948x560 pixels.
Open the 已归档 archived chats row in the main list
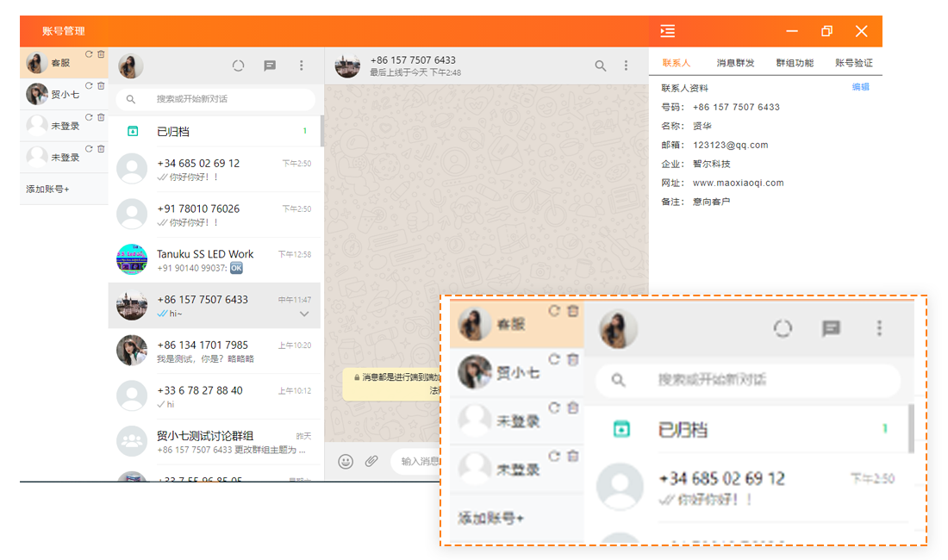click(214, 131)
